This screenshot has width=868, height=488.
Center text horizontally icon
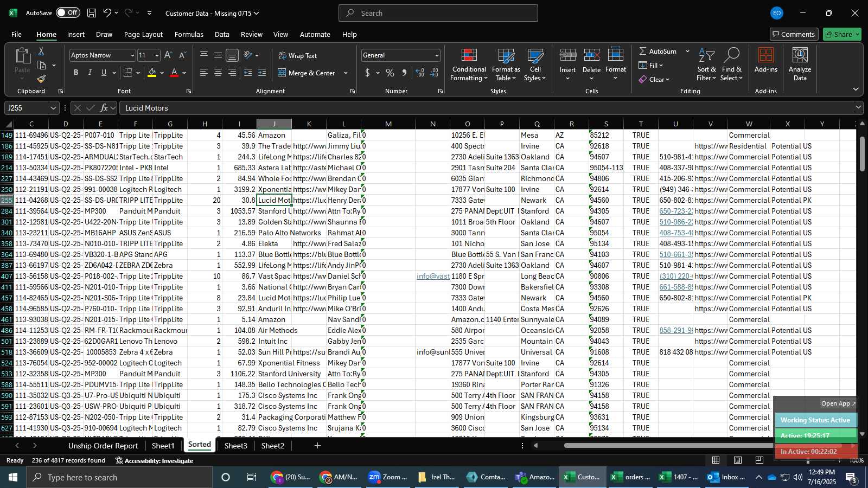pyautogui.click(x=218, y=73)
